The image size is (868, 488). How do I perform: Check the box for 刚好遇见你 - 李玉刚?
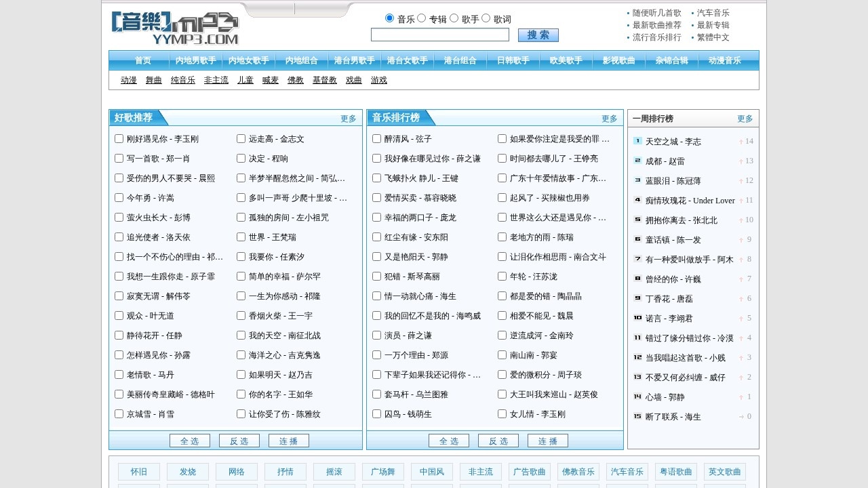point(119,139)
